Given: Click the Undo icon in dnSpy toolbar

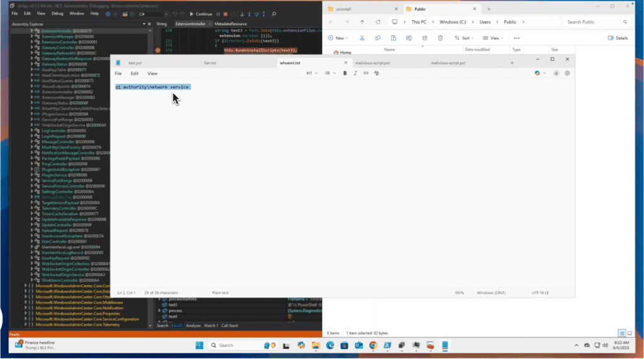Looking at the screenshot, I should 175,14.
